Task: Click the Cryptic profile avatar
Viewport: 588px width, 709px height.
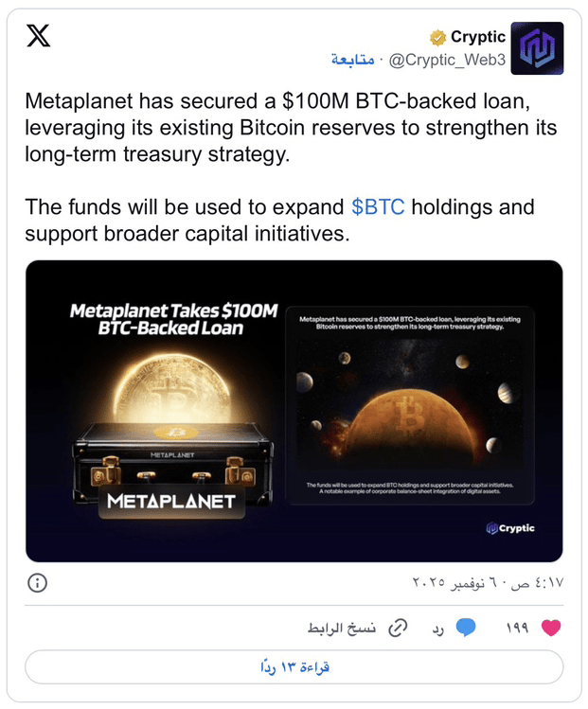Action: [537, 48]
